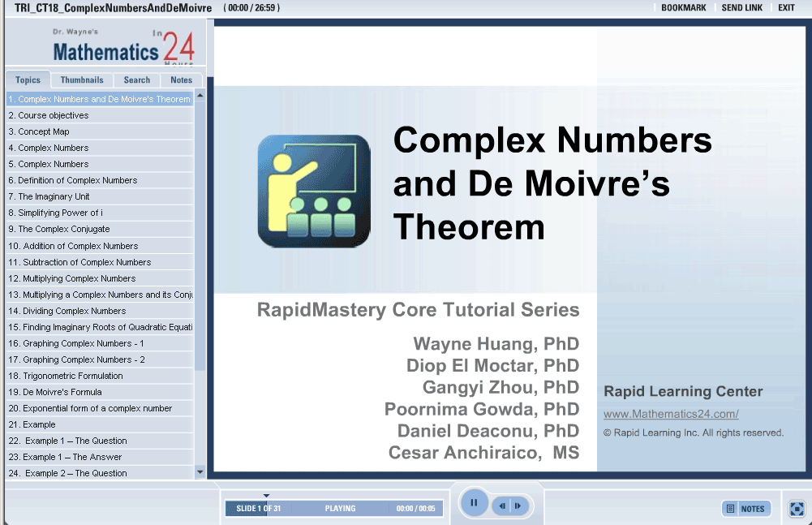Screen dimensions: 812x525
Task: Select topic 2 Course objectives
Action: 100,115
